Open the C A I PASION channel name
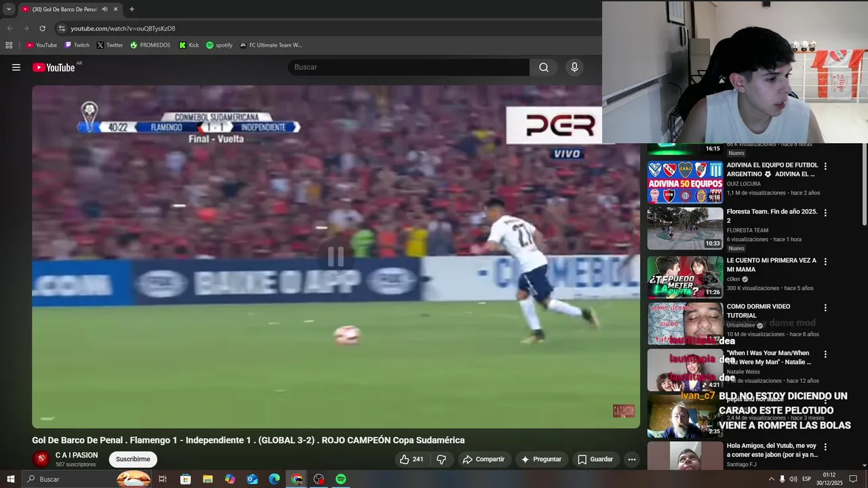Screen dimensions: 868x488 [77, 455]
